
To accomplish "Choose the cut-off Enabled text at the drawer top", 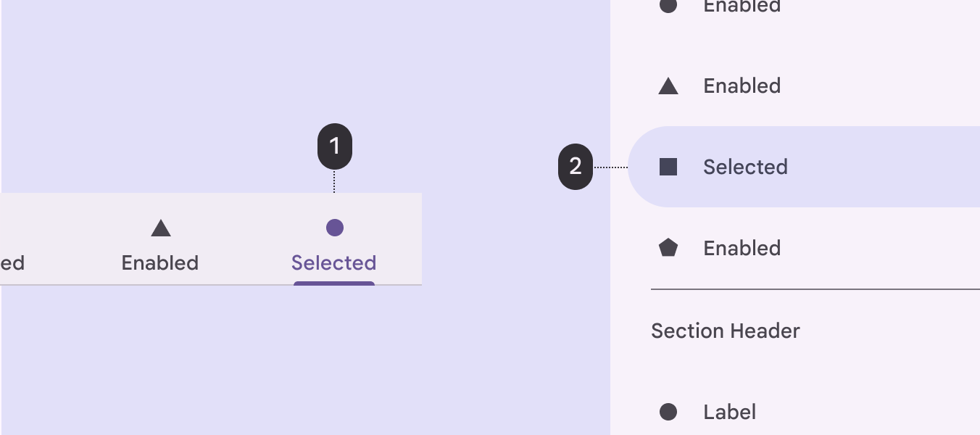I will click(742, 7).
